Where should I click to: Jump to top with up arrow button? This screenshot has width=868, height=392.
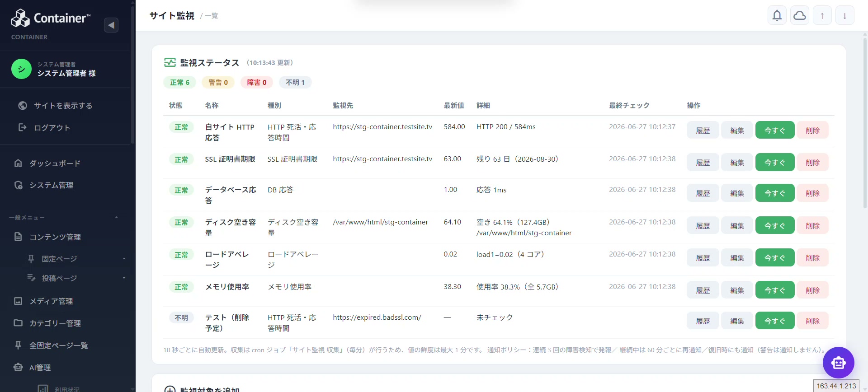coord(822,16)
